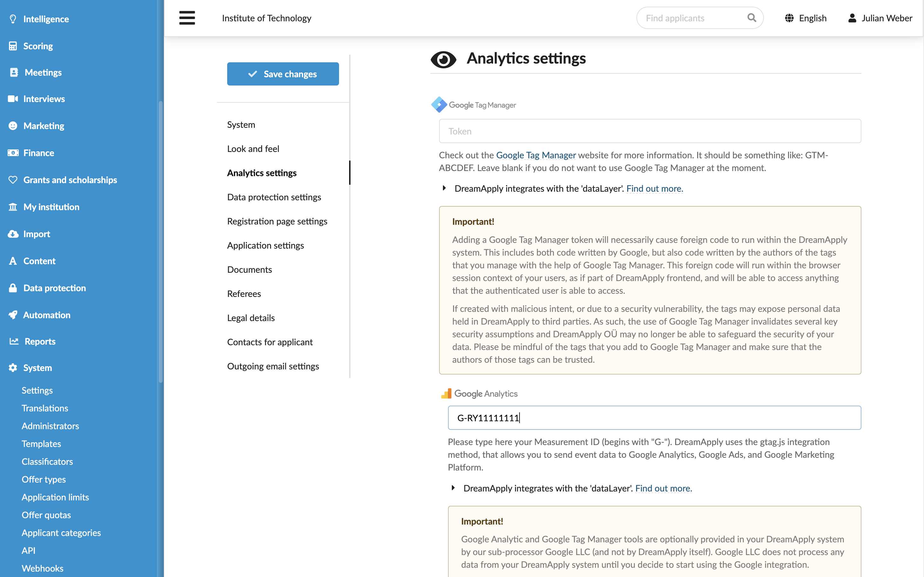Viewport: 924px width, 577px height.
Task: Select the Documents tab
Action: click(249, 269)
